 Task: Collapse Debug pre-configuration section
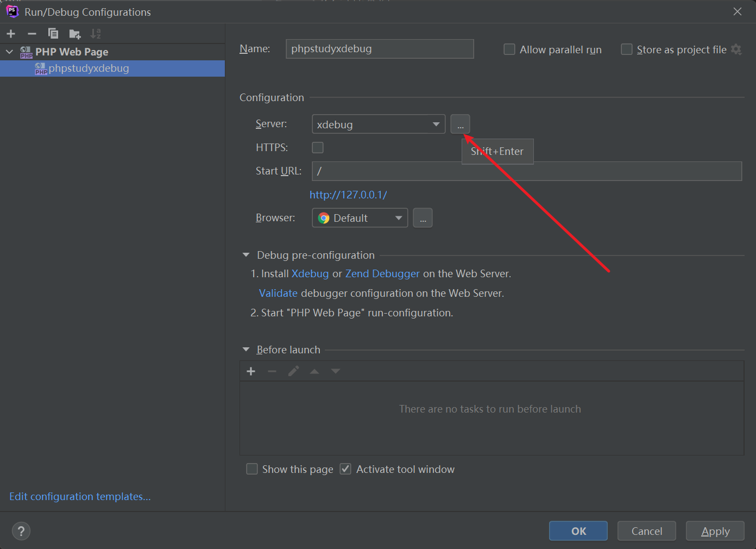pos(246,255)
